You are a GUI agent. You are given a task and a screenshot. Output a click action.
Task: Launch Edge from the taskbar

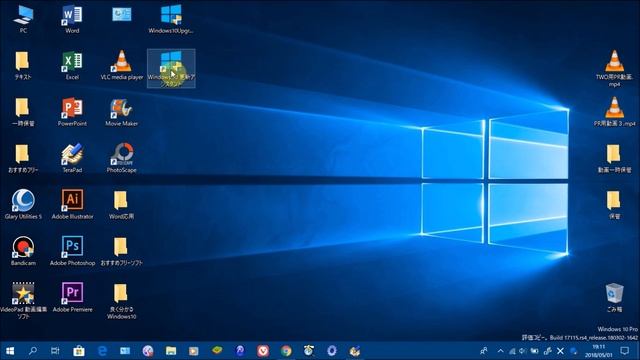[102, 351]
